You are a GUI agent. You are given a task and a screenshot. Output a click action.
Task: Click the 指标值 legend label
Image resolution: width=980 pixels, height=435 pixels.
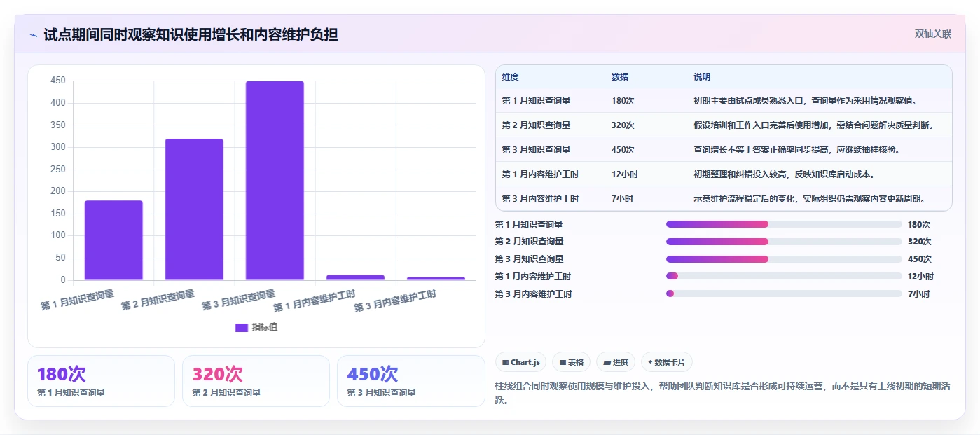(265, 327)
